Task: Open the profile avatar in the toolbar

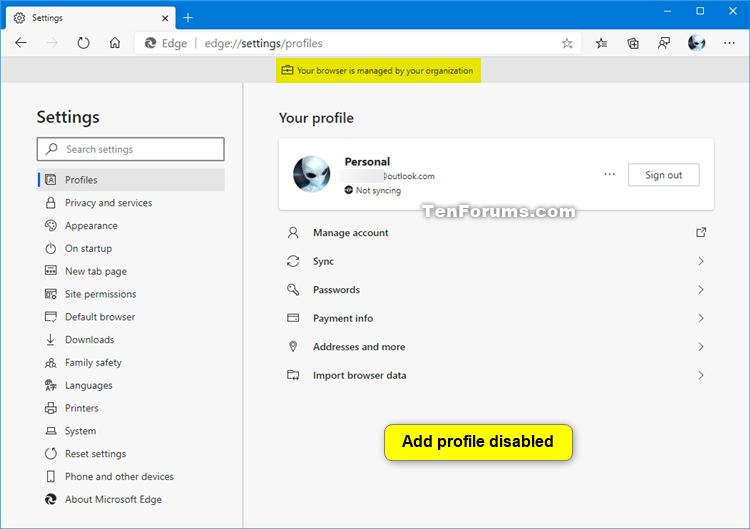Action: click(x=696, y=43)
